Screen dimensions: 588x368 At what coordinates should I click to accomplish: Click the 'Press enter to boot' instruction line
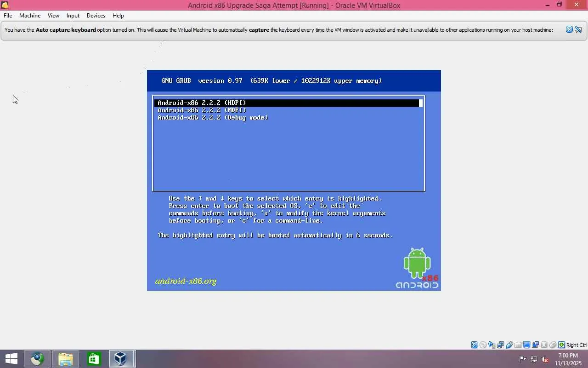coord(265,206)
